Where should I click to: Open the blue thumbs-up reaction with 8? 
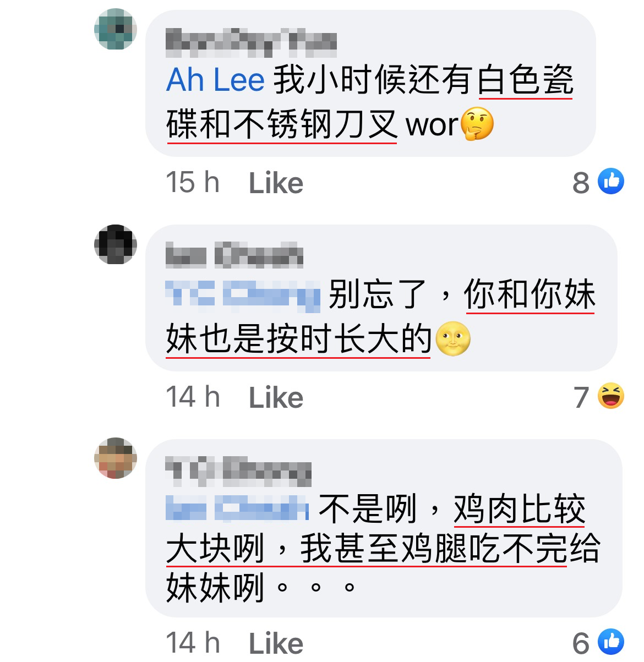[x=611, y=181]
